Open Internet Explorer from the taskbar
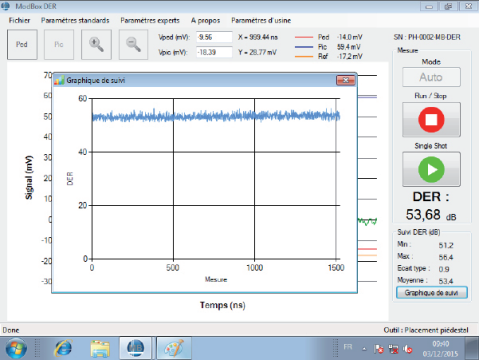This screenshot has width=480, height=360. [x=63, y=348]
